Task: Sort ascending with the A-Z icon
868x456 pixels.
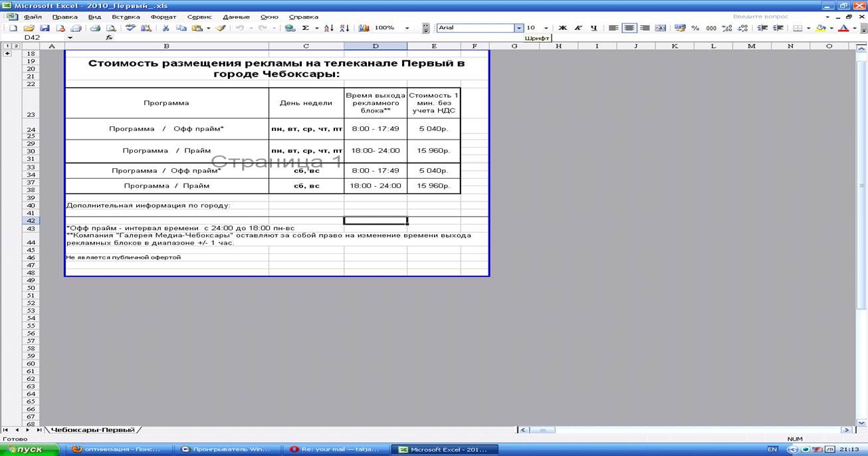Action: pos(328,29)
